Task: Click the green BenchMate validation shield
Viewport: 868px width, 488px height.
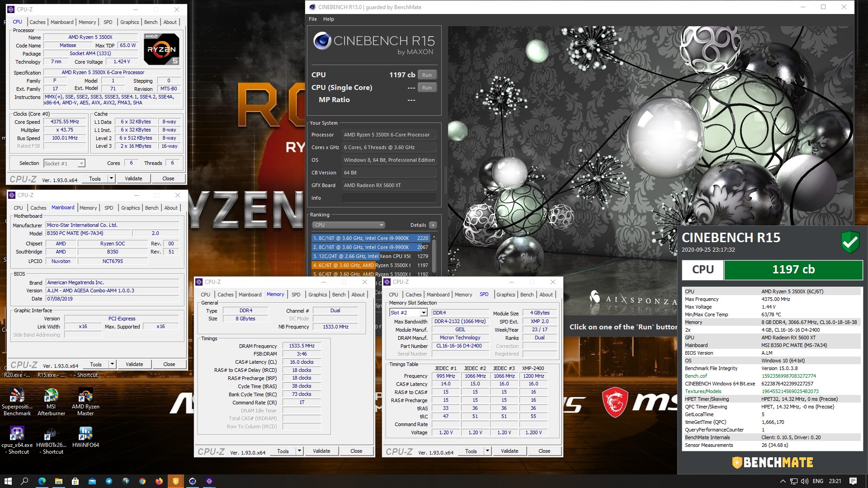Action: coord(850,242)
